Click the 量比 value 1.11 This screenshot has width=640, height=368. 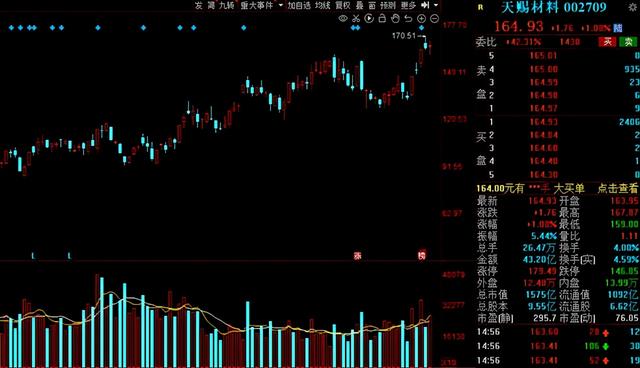click(629, 236)
